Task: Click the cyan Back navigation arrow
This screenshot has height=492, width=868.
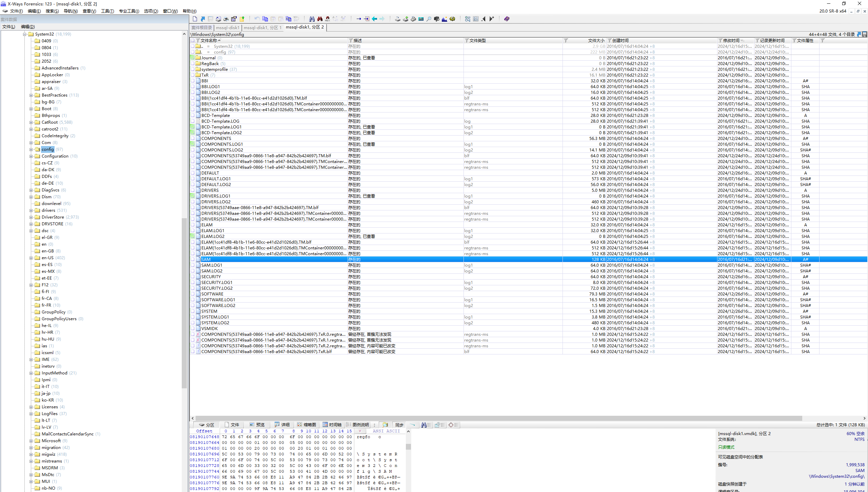Action: point(374,19)
